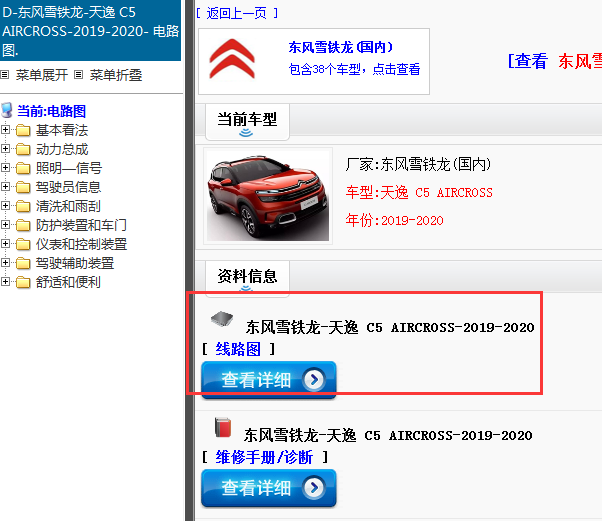Click the [查看 link at top right

pyautogui.click(x=528, y=61)
